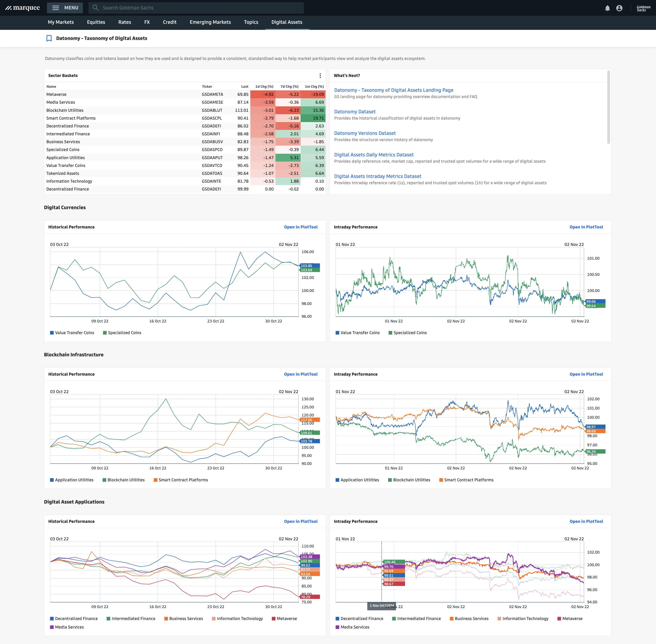
Task: Go to the Emerging Markets tab
Action: pos(210,22)
